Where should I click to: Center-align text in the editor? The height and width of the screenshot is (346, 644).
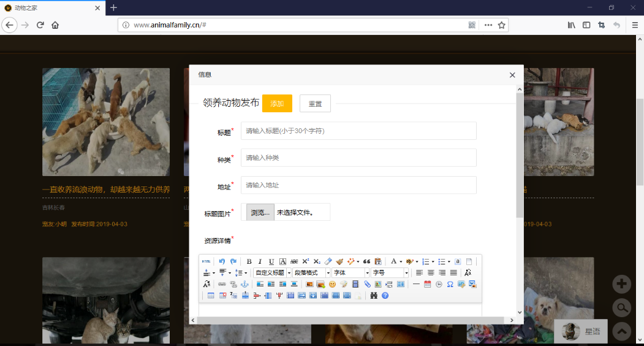(x=431, y=273)
